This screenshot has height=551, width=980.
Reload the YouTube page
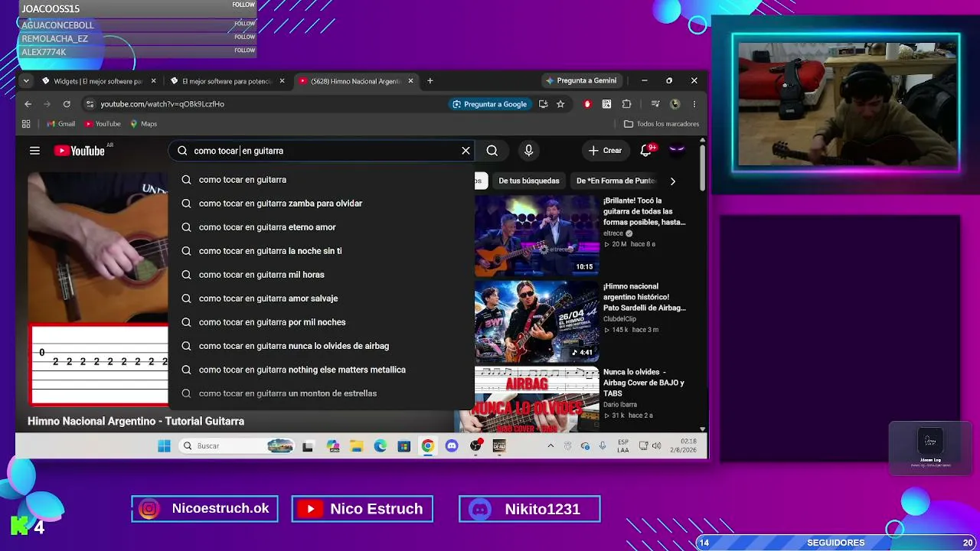point(67,104)
